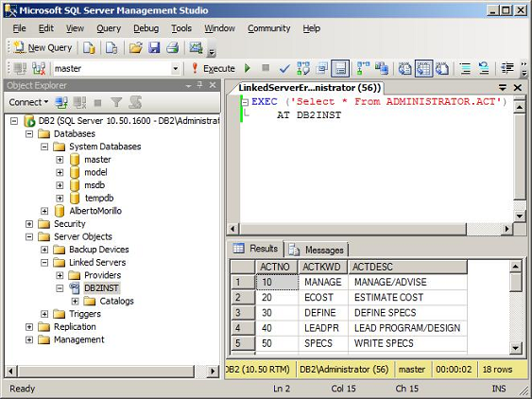Open the Debug menu

pyautogui.click(x=146, y=28)
